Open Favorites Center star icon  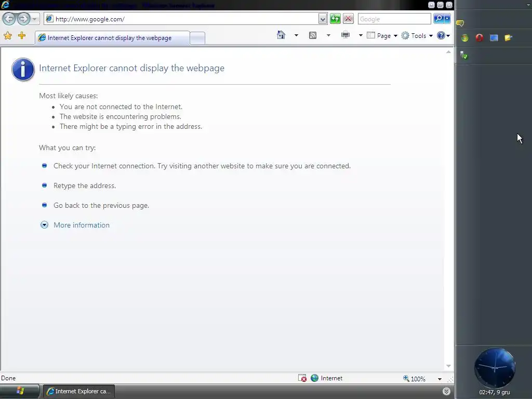[x=8, y=36]
